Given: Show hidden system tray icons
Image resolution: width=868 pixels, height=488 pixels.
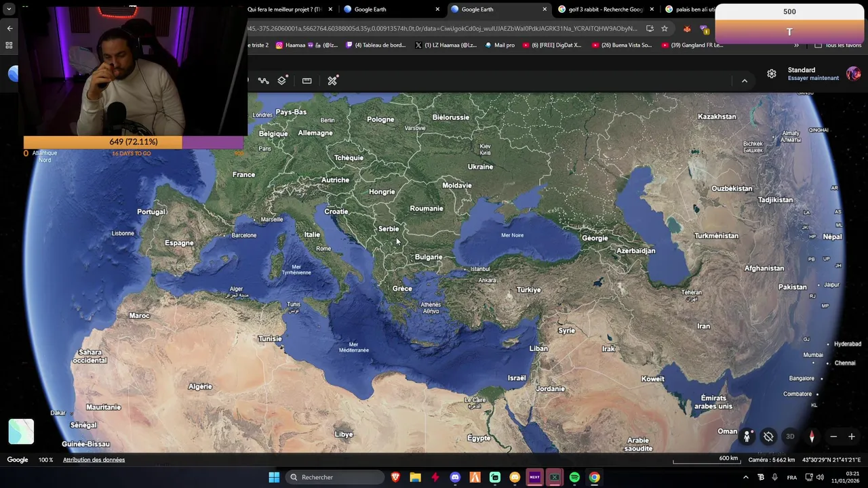Looking at the screenshot, I should click(746, 477).
